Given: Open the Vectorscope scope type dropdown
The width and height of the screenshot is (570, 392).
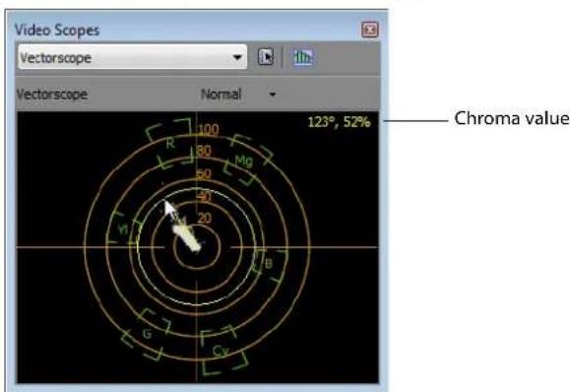Looking at the screenshot, I should (x=132, y=57).
